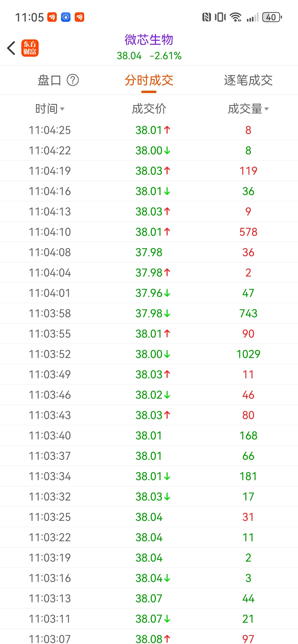This screenshot has height=644, width=298.
Task: Switch to the 逐笔成交 tab
Action: pos(248,80)
